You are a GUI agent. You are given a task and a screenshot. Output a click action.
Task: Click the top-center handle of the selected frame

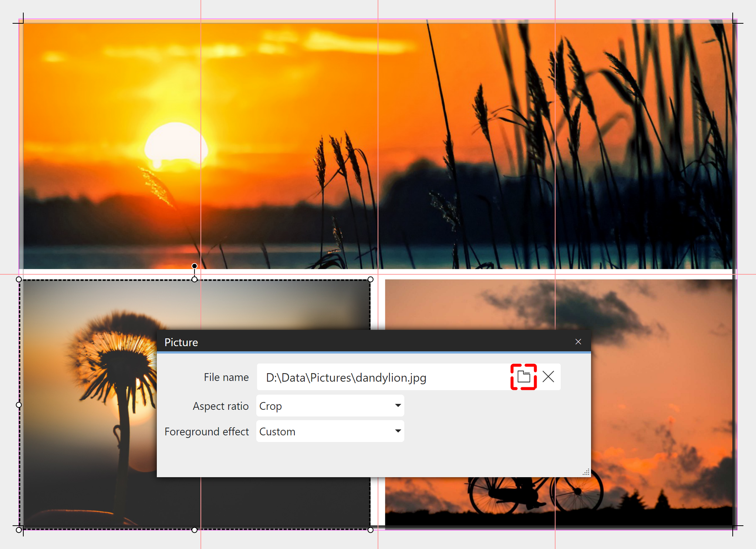point(195,279)
